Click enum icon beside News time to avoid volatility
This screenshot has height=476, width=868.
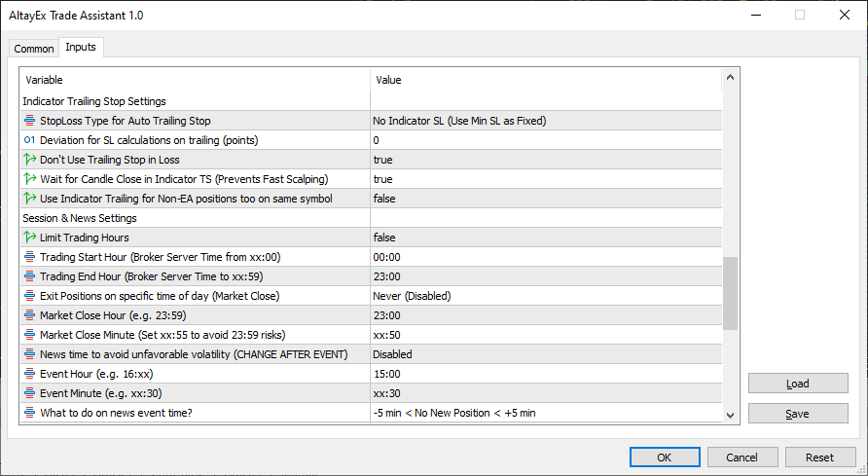tap(30, 354)
